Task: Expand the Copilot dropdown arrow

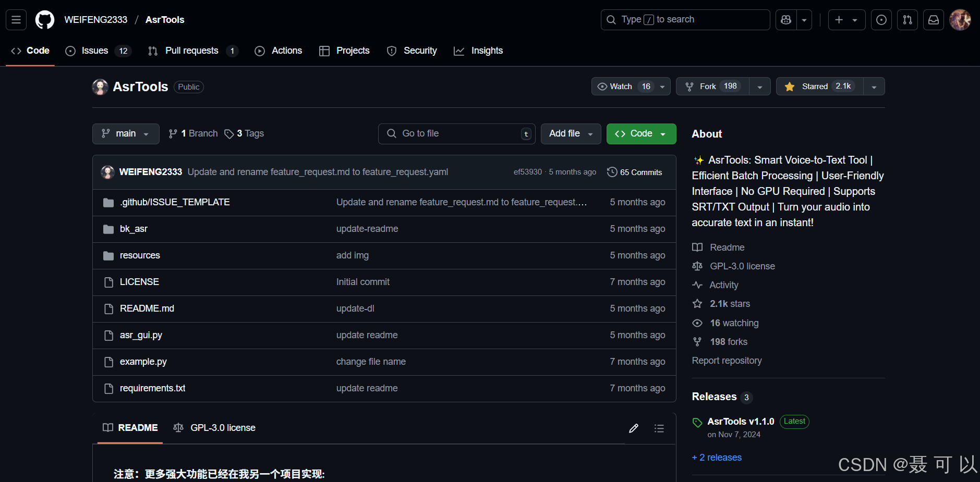Action: click(804, 20)
